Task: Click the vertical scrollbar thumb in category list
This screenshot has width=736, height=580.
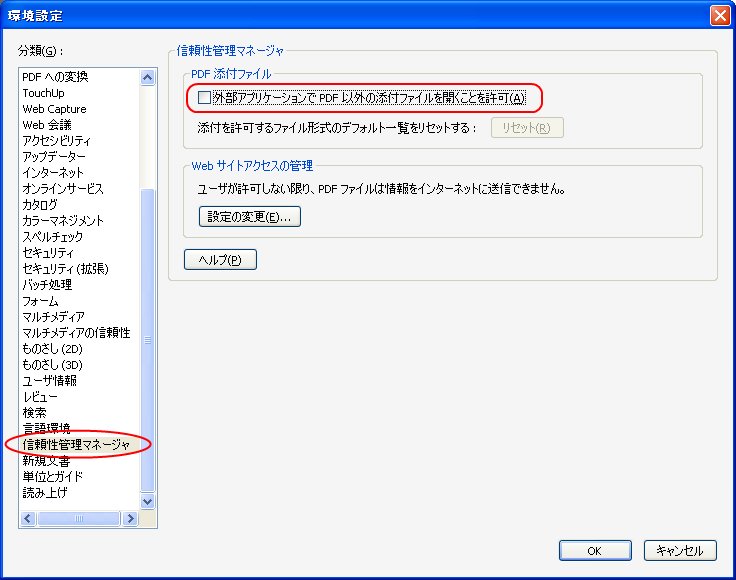Action: click(x=147, y=340)
